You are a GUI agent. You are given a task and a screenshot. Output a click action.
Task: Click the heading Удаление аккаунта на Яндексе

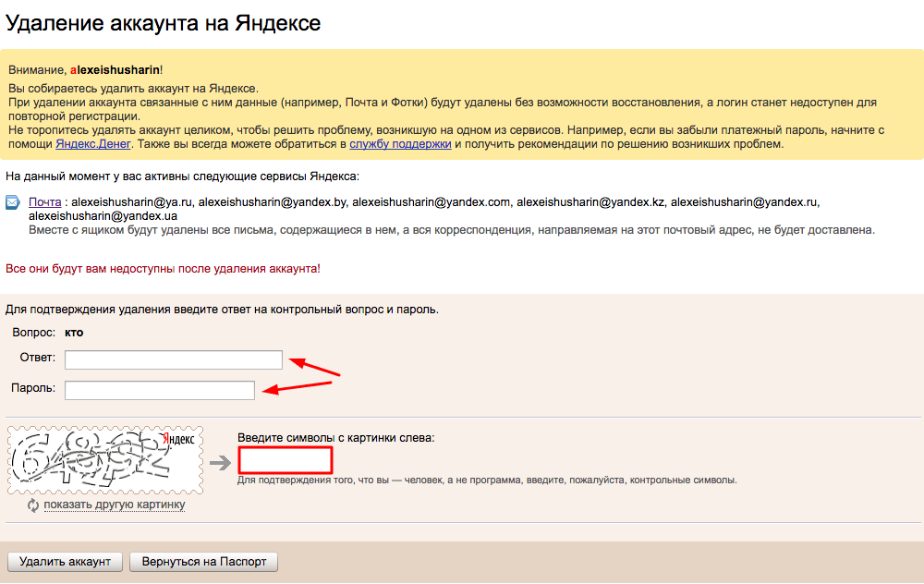pyautogui.click(x=164, y=23)
